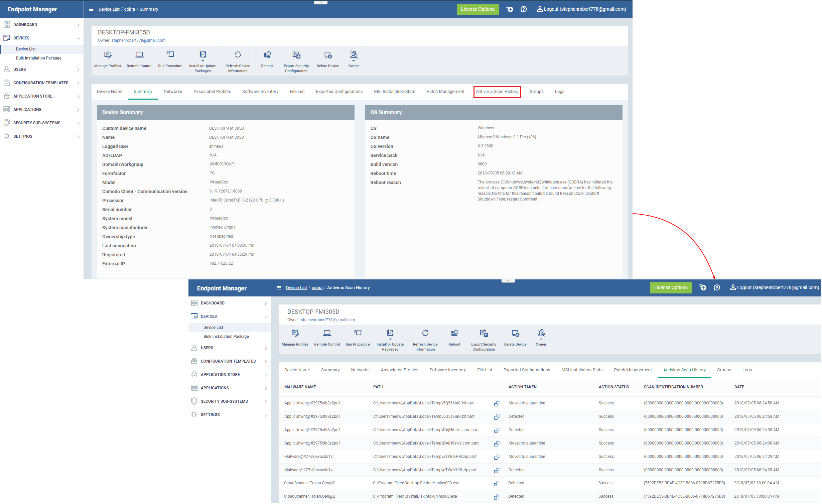Toggle hamburger menu icon in bottom window
822x504 pixels.
coord(279,288)
